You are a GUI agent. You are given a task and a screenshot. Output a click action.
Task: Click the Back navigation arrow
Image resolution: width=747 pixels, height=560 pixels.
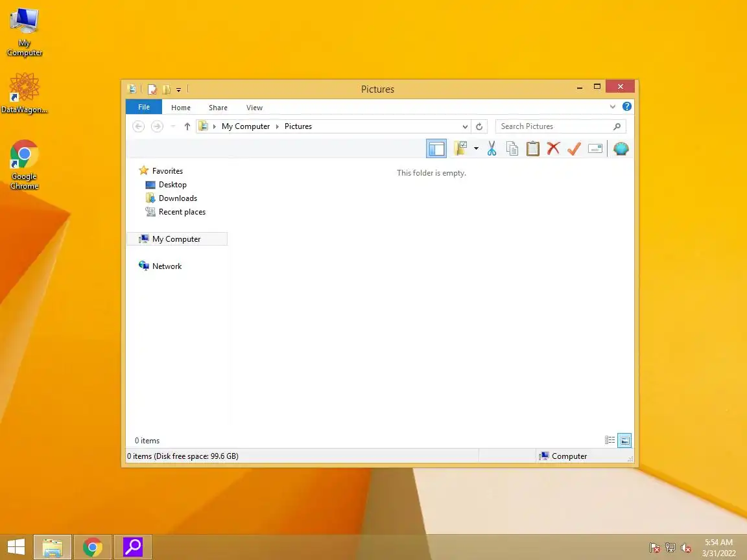tap(138, 126)
